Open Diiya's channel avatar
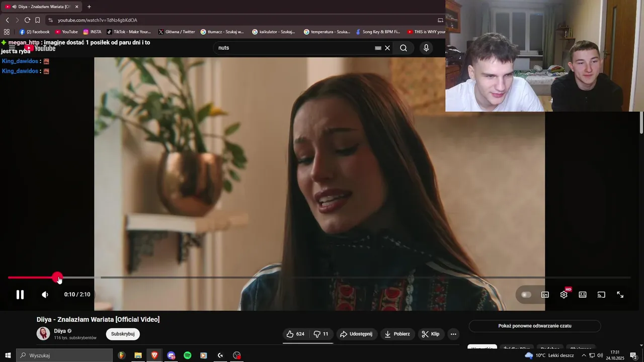The width and height of the screenshot is (644, 362). [43, 334]
